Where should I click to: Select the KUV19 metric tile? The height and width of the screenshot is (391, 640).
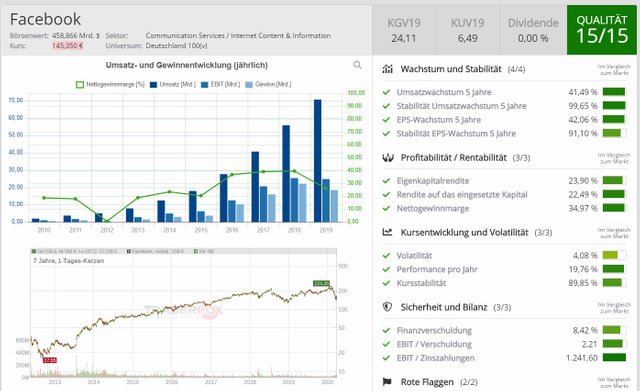tap(467, 30)
